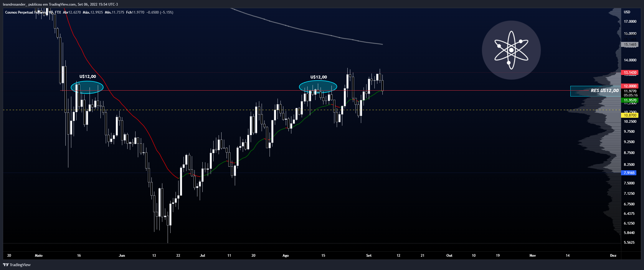Click the 11.9770 current price label
This screenshot has width=644, height=270.
[630, 91]
